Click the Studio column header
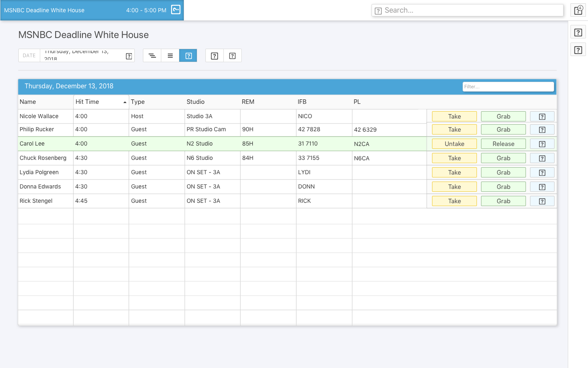Viewport: 588px width, 368px height. (x=196, y=102)
